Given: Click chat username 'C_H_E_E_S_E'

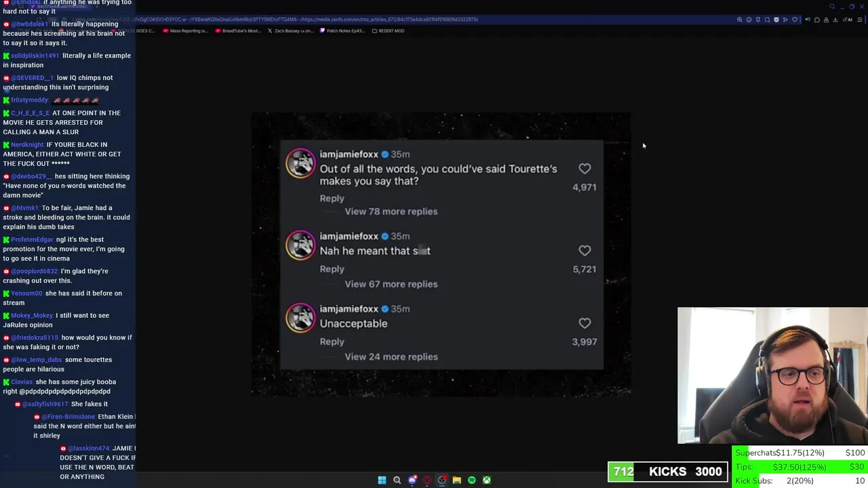Looking at the screenshot, I should [30, 113].
